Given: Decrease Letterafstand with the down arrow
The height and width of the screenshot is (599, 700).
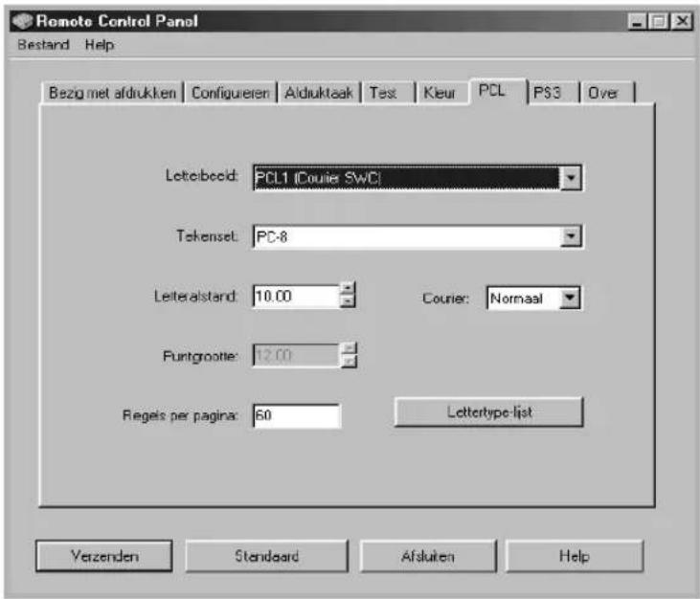Looking at the screenshot, I should tap(348, 301).
